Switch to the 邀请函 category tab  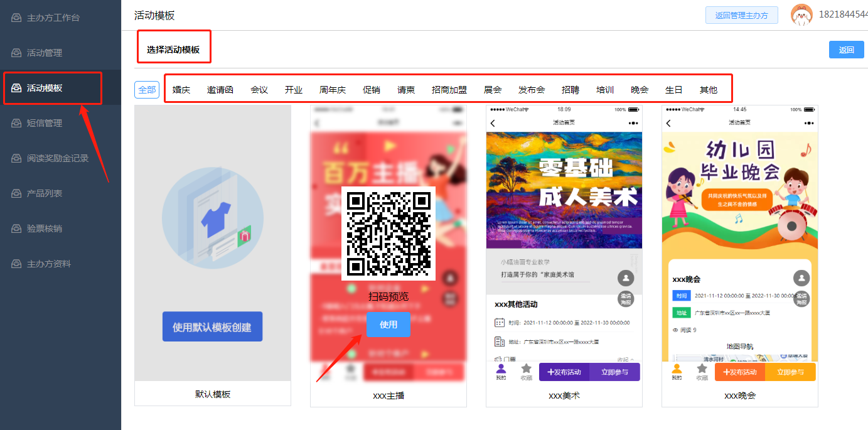tap(220, 90)
